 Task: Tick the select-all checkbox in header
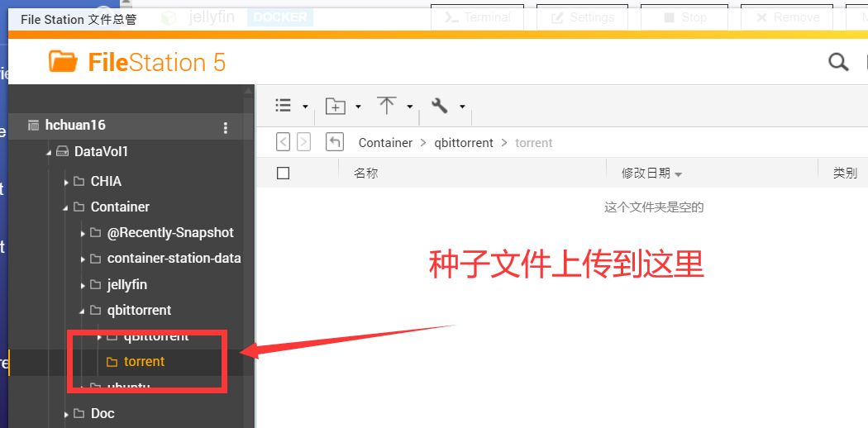283,173
